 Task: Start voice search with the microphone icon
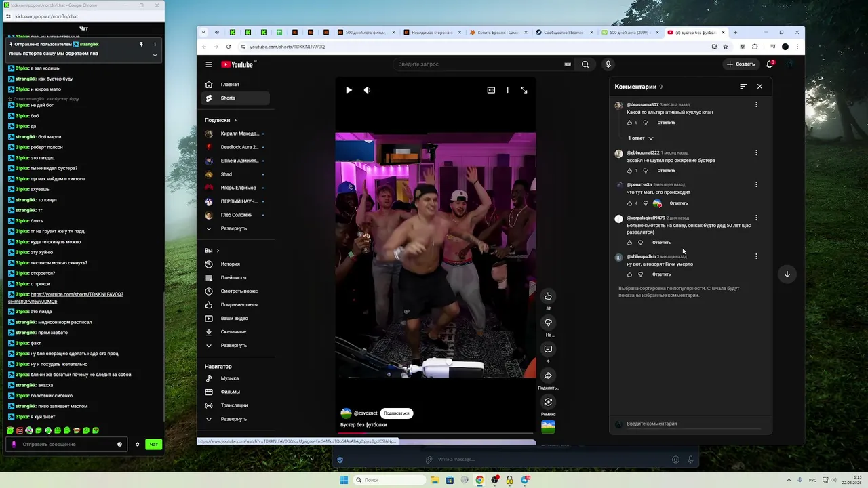coord(608,64)
